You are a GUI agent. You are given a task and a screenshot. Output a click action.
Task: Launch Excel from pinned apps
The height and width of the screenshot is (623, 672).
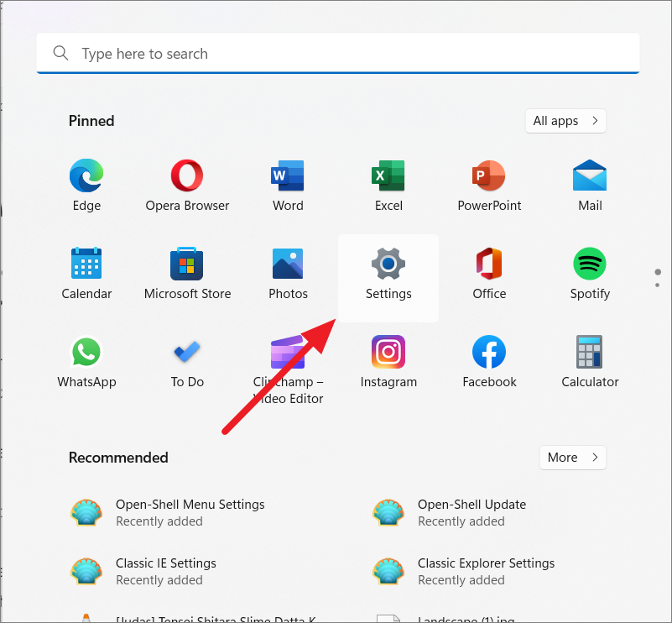point(388,186)
